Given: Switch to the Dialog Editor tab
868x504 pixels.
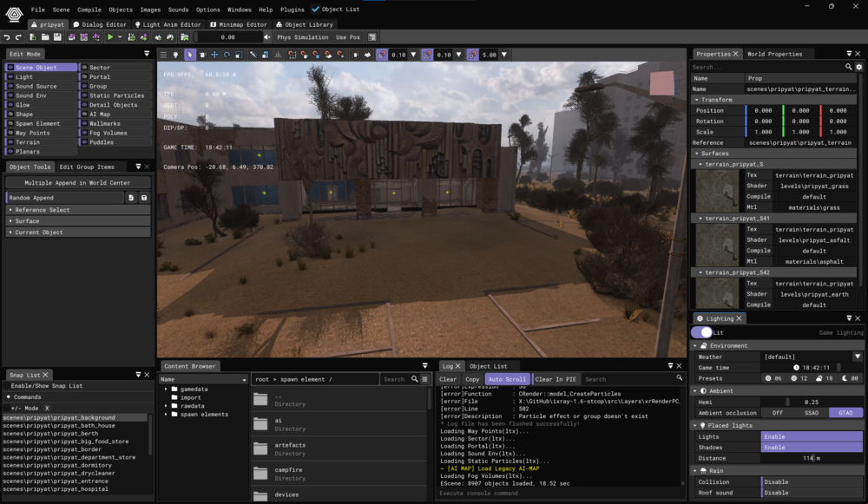Looking at the screenshot, I should 100,24.
